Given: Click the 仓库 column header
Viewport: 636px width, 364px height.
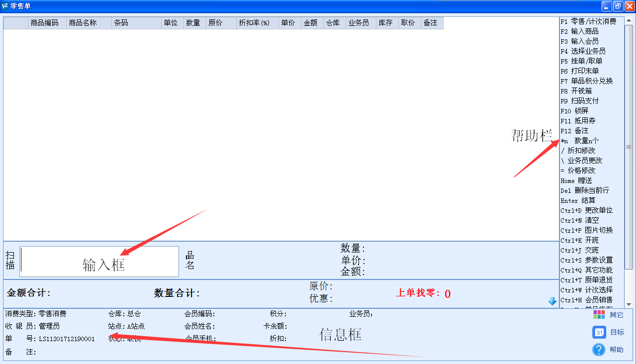Looking at the screenshot, I should [334, 23].
